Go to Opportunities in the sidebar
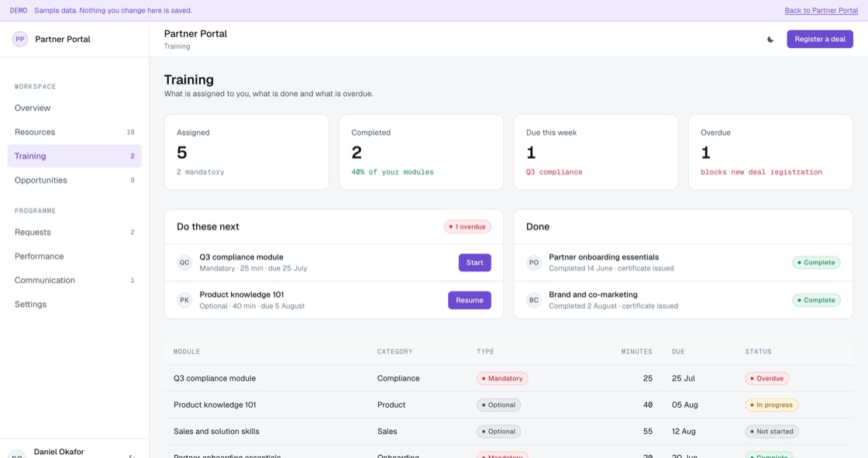Screen dimensions: 868x458 click(74, 180)
